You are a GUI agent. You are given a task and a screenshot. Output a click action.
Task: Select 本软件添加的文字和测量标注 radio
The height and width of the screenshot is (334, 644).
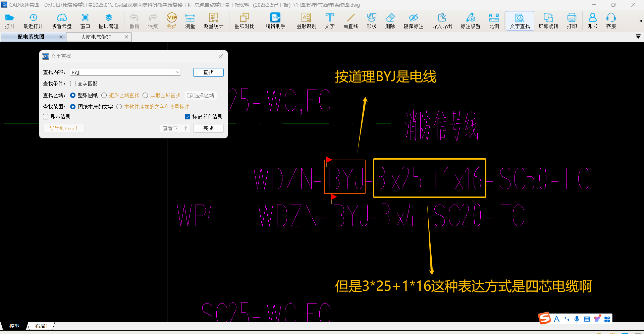[x=119, y=107]
